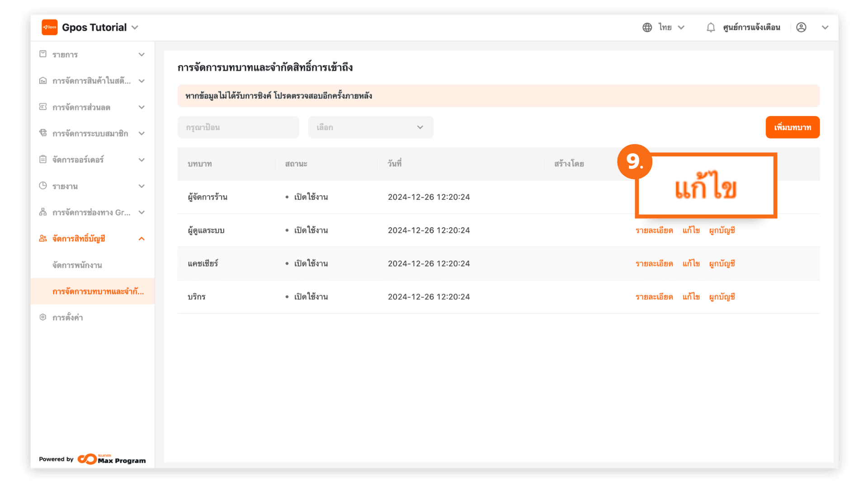Image resolution: width=868 pixels, height=488 pixels.
Task: Click the จัดการออร์เดอร์ clipboard icon
Action: point(43,160)
